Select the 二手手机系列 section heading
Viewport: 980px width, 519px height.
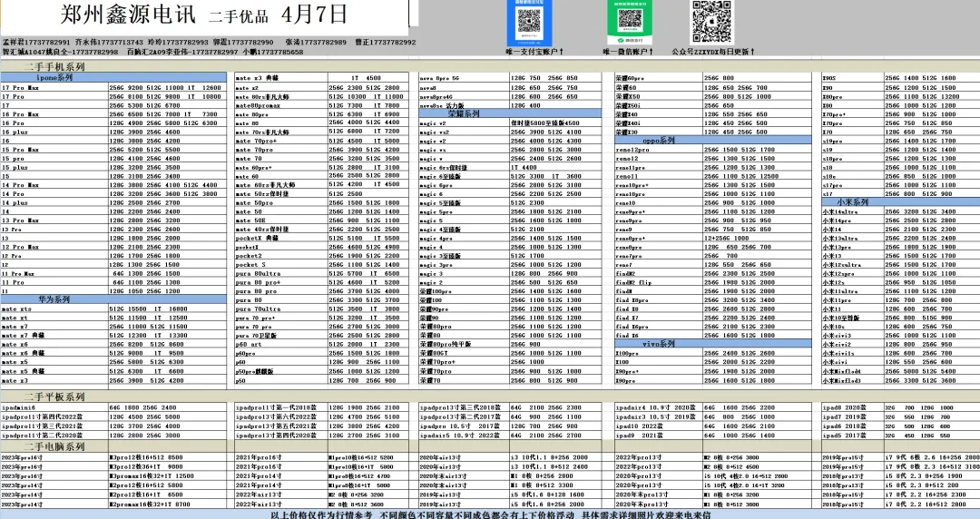click(54, 67)
